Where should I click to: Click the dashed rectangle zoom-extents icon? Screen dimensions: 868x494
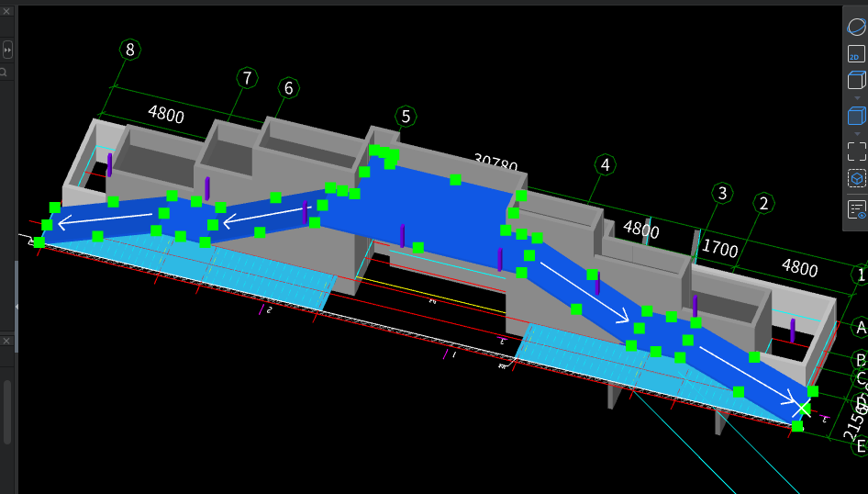(x=856, y=152)
